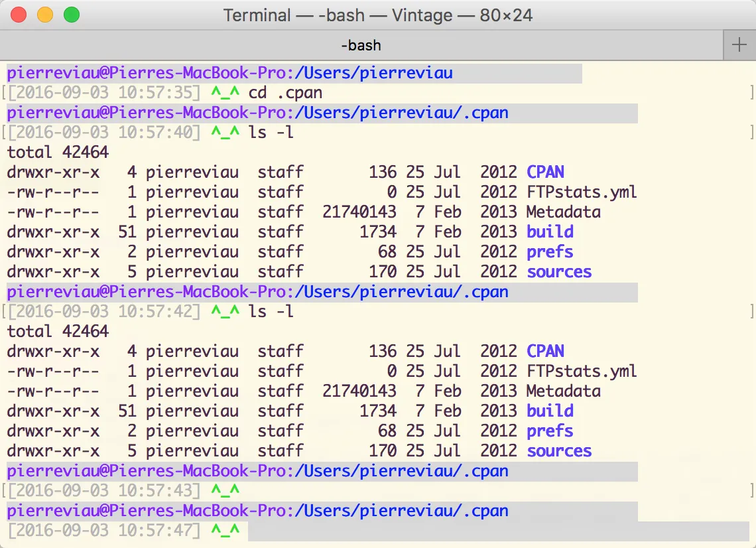The width and height of the screenshot is (756, 548).
Task: Click the 'ls -l' command beside the 10:57:42 timestamp
Action: coord(271,312)
